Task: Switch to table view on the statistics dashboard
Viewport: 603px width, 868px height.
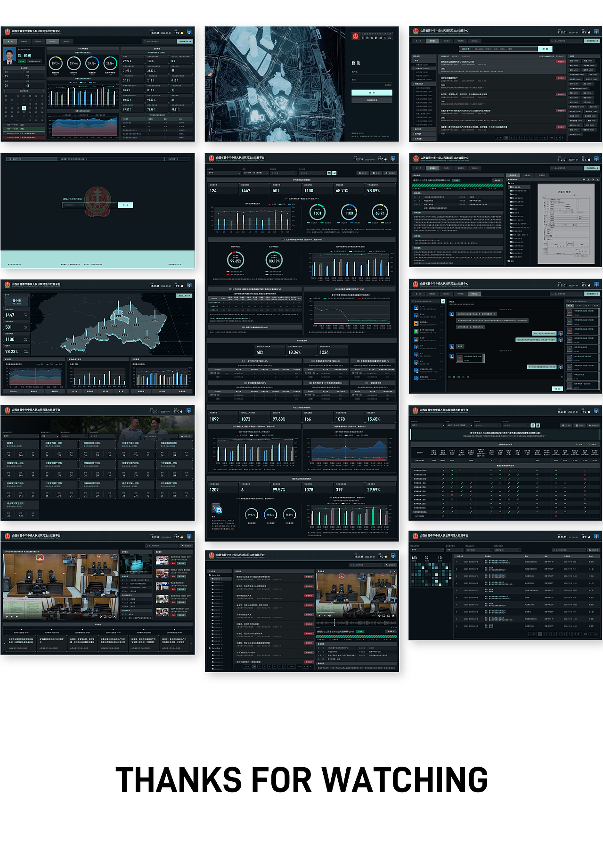Action: click(x=329, y=173)
